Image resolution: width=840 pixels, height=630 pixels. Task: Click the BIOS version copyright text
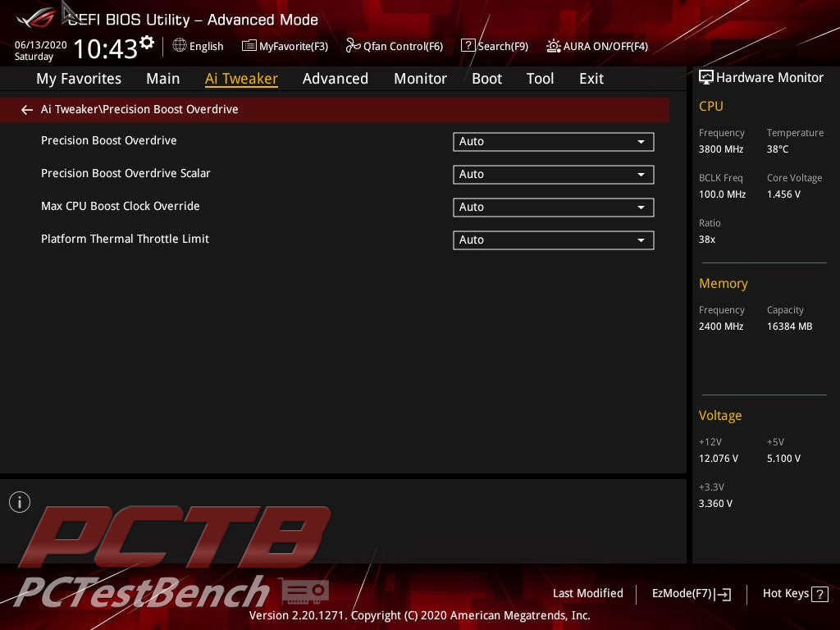point(419,615)
